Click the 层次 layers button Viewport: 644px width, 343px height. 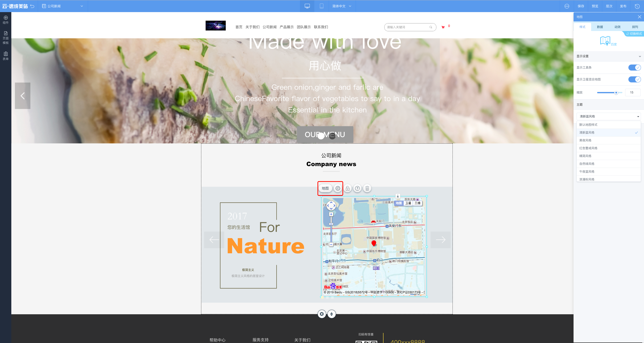(x=609, y=6)
